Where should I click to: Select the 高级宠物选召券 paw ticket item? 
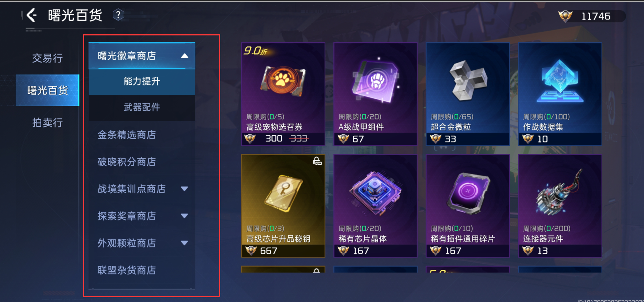283,94
